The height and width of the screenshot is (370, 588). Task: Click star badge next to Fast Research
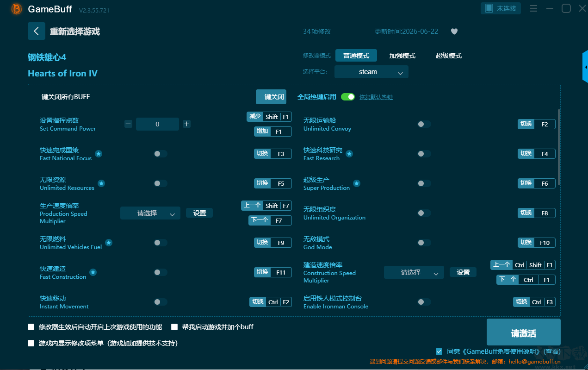tap(349, 154)
